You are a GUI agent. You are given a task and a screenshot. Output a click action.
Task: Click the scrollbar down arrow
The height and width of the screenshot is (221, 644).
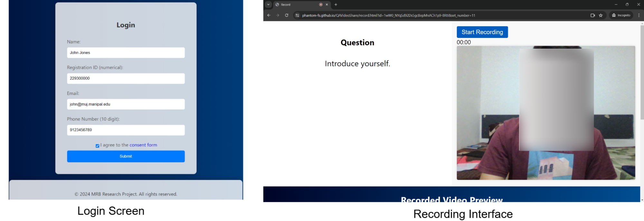[x=642, y=200]
